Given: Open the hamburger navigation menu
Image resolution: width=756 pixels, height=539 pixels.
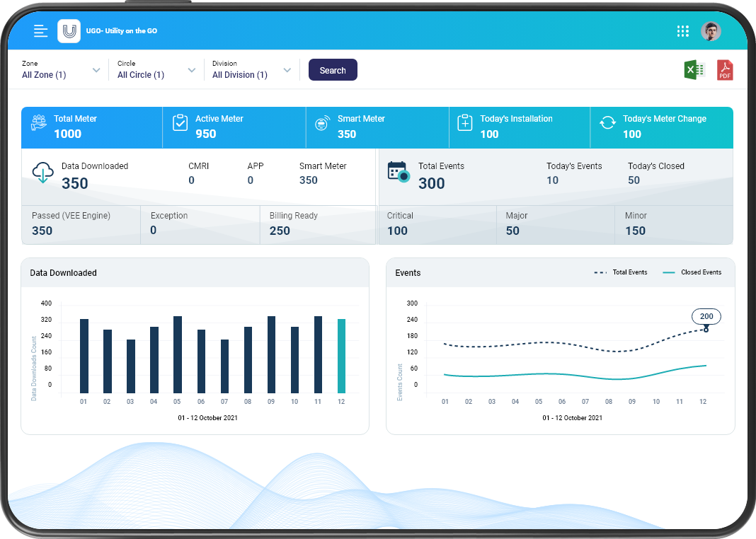Looking at the screenshot, I should pyautogui.click(x=41, y=31).
